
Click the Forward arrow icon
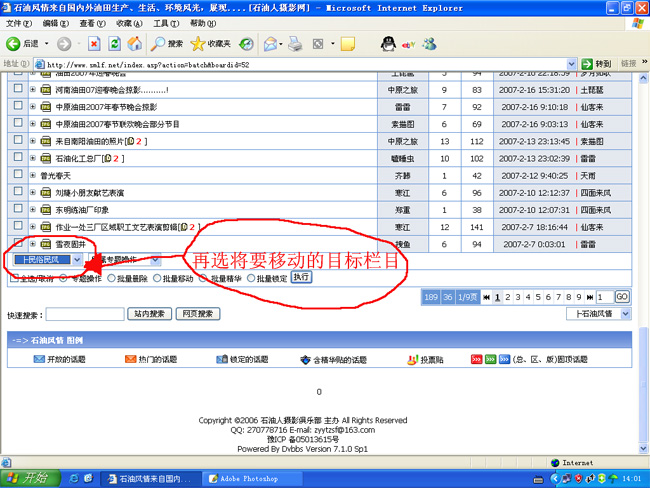64,44
